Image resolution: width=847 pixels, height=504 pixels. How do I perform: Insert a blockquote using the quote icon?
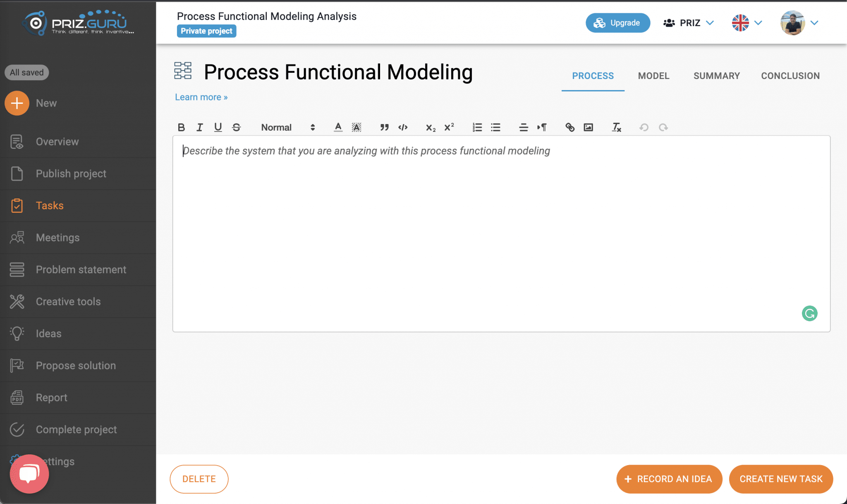tap(384, 127)
